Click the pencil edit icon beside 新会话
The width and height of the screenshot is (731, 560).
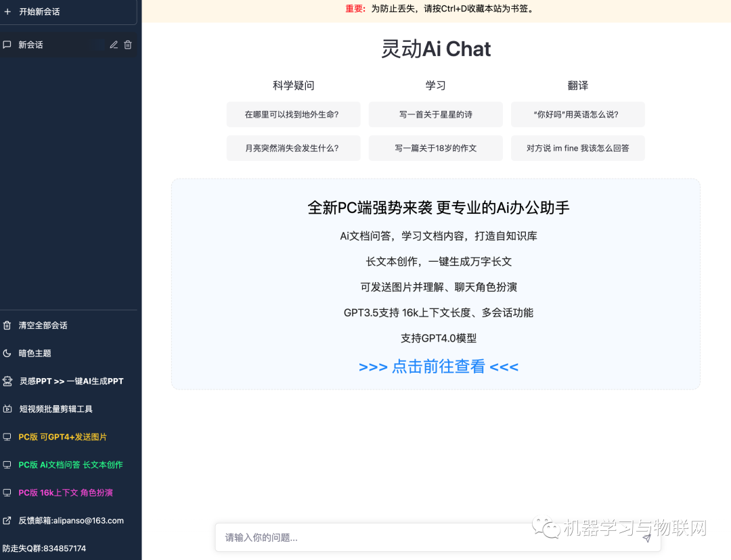click(x=114, y=45)
